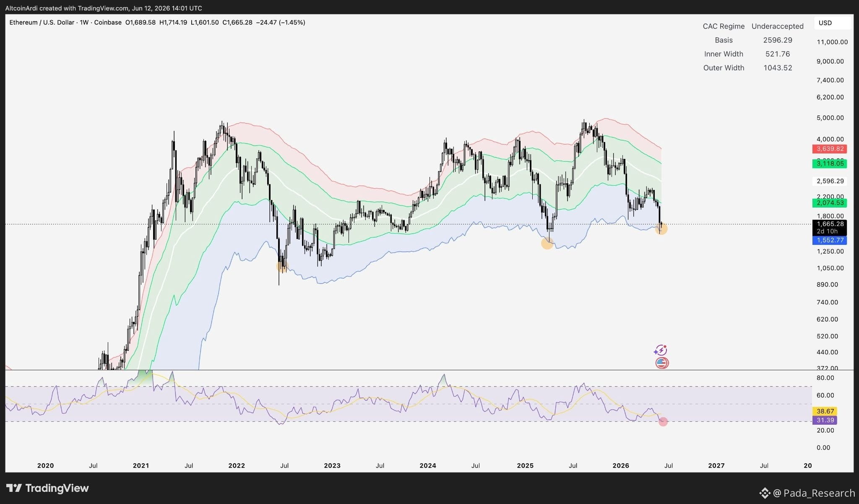The width and height of the screenshot is (859, 504).
Task: Click 5,000.00 on the price scale
Action: point(830,118)
